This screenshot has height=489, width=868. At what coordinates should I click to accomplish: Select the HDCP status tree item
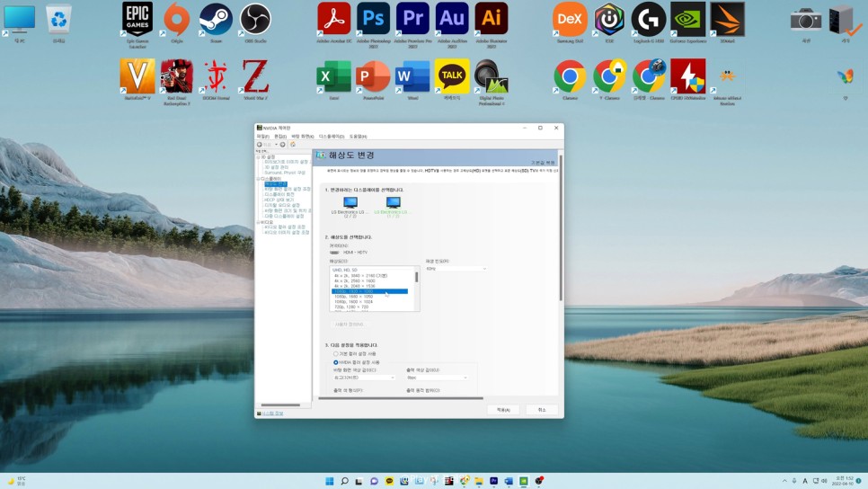coord(279,200)
